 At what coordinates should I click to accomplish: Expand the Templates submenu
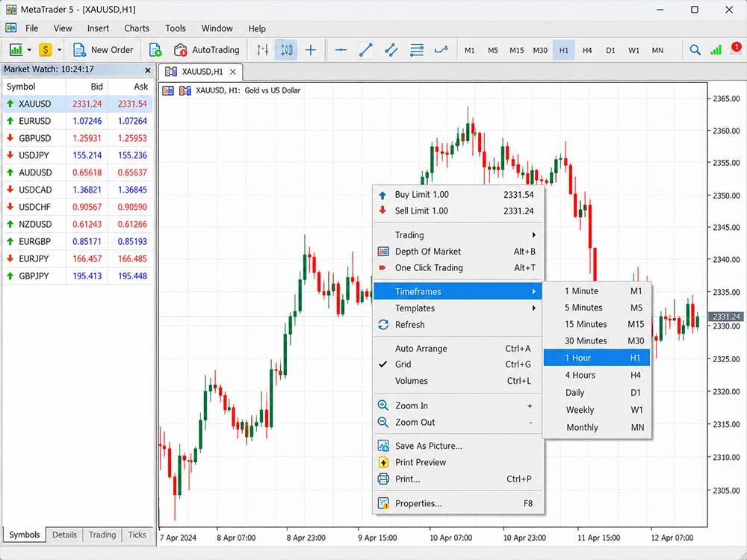point(459,308)
